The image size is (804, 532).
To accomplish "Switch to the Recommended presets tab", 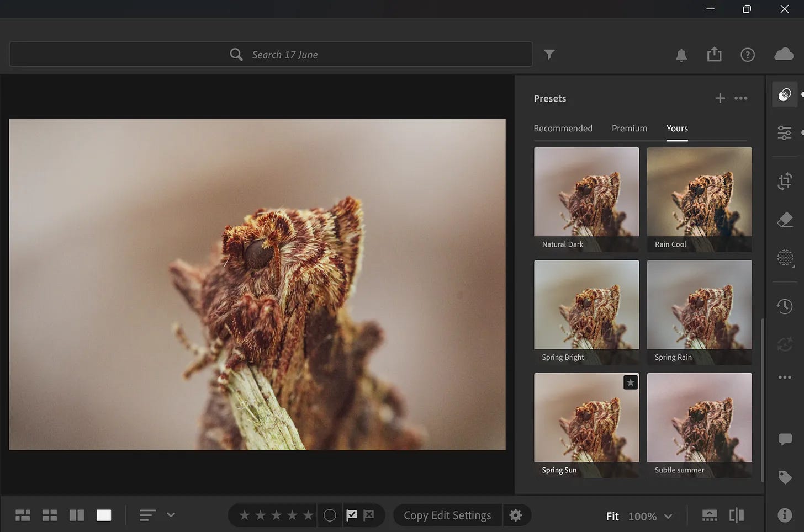I will 563,128.
